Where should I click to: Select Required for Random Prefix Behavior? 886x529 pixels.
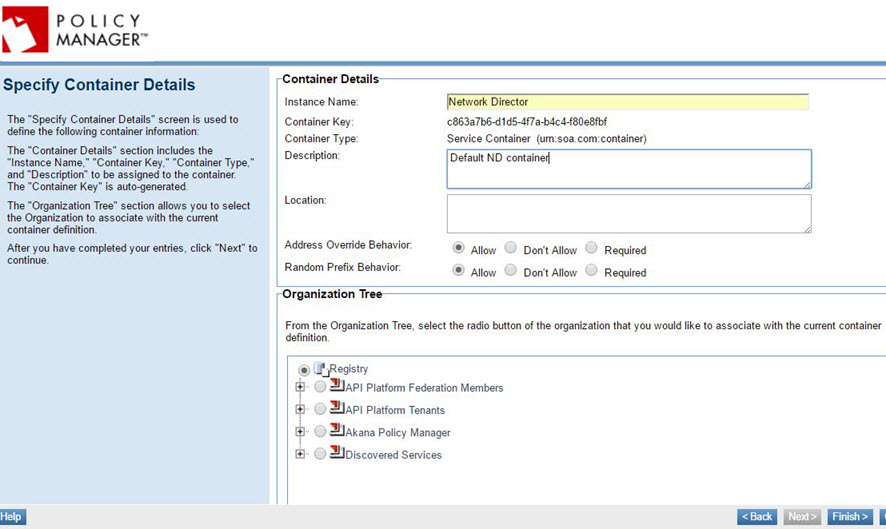coord(591,270)
